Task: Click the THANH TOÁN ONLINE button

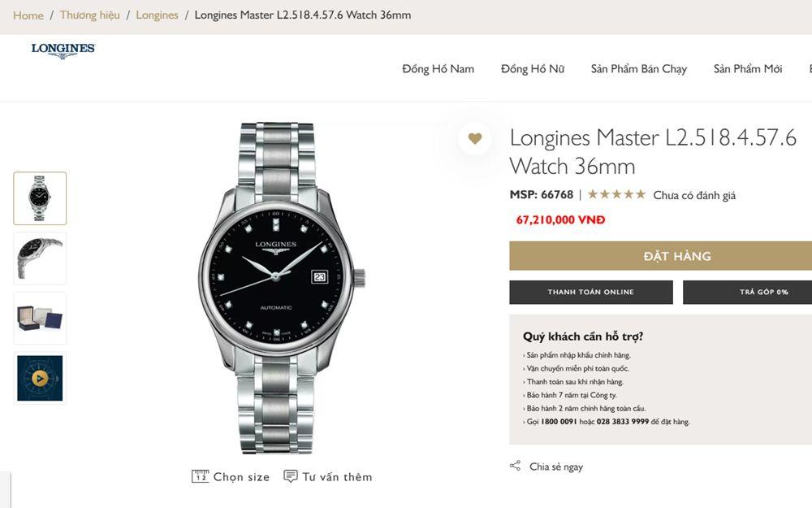Action: tap(590, 292)
